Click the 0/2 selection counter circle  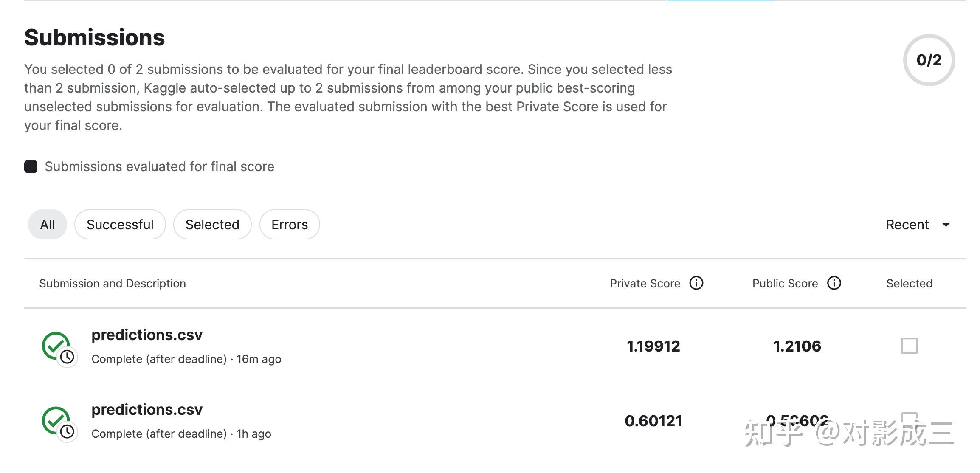[x=929, y=60]
